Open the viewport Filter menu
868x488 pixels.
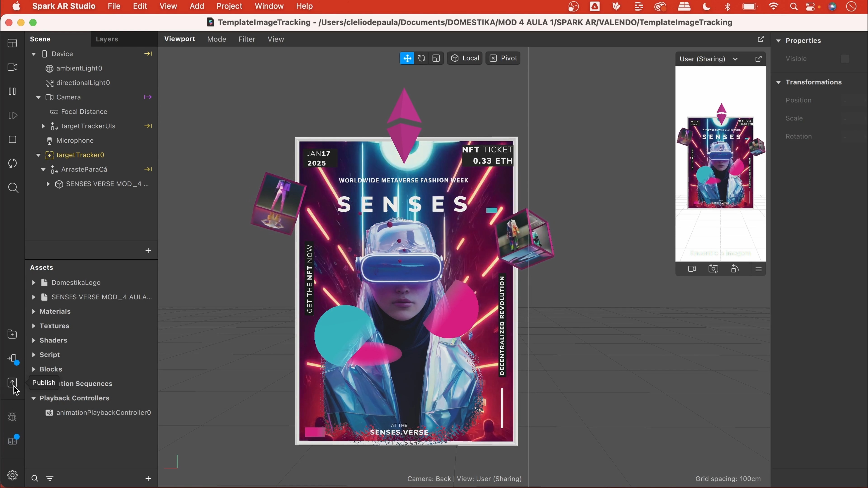[x=247, y=39]
